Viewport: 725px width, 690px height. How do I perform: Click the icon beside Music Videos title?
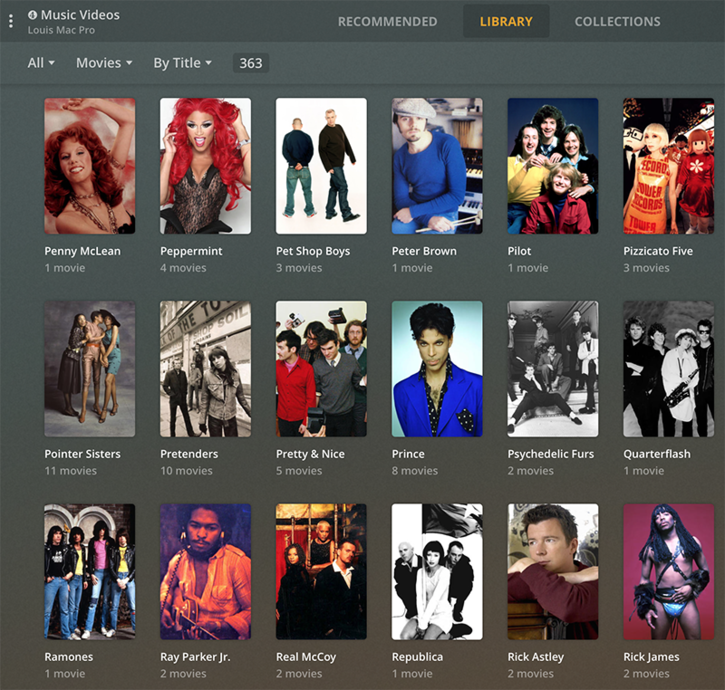[32, 15]
